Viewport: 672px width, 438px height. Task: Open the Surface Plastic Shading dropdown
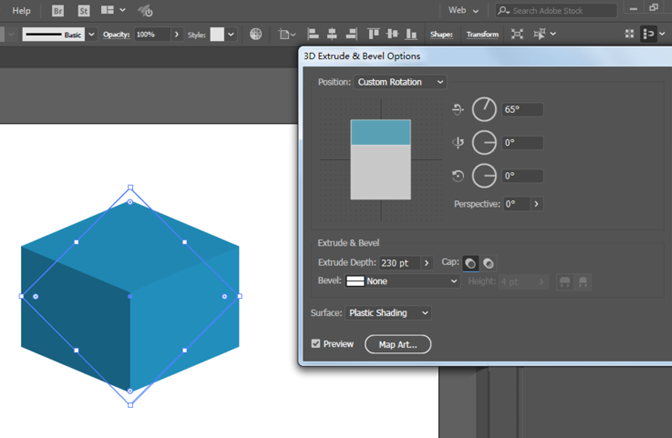388,313
